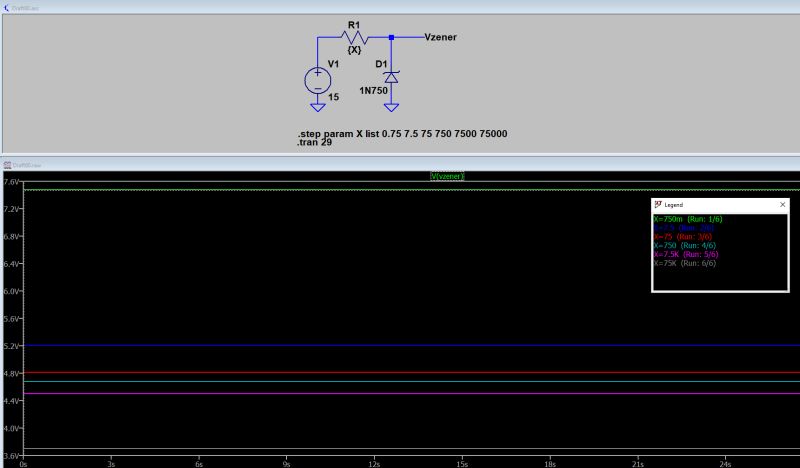
Task: Select legend entry X=750 Run 4/6
Action: click(685, 245)
